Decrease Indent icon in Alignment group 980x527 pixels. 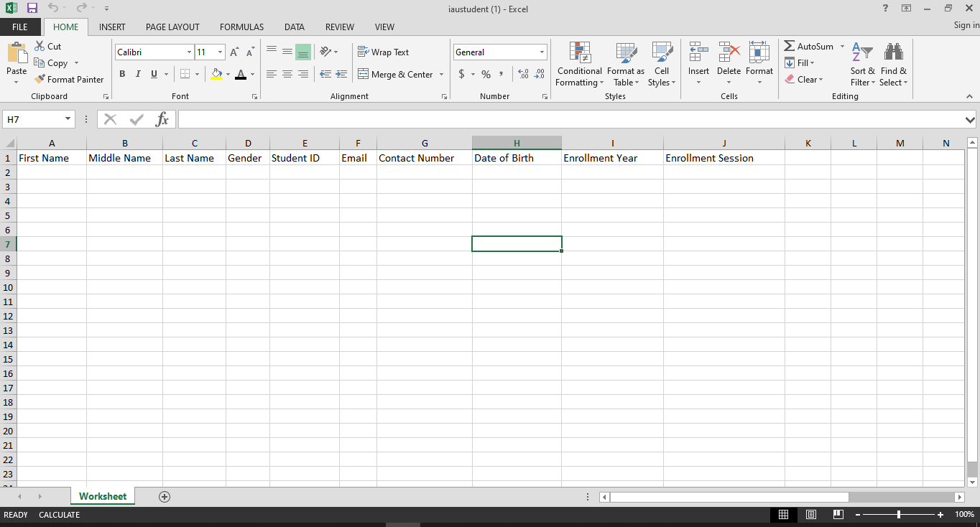click(x=325, y=74)
